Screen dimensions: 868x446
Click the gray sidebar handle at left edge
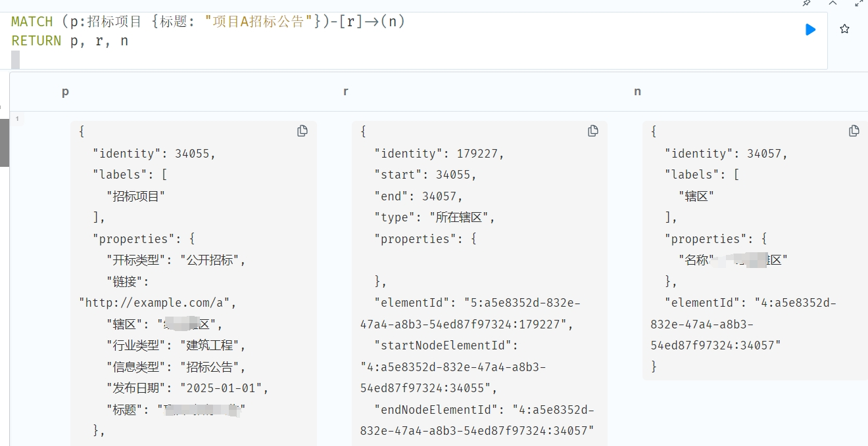4,142
